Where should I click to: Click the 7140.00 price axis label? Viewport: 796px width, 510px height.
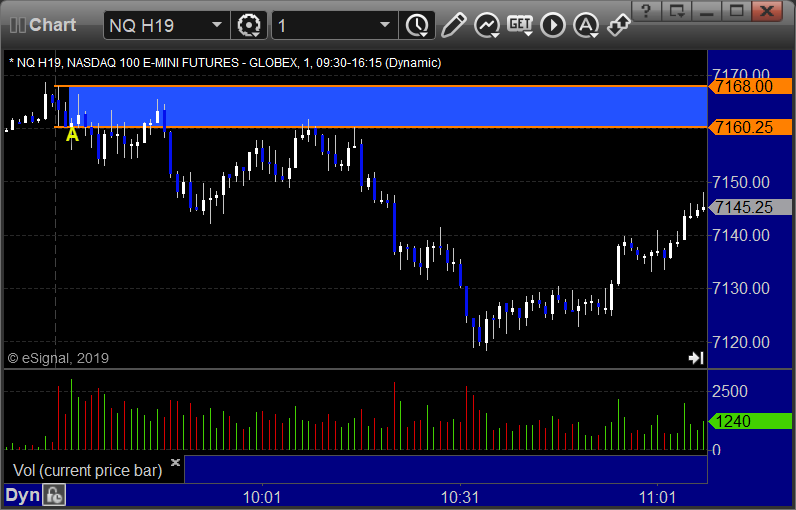click(x=741, y=235)
